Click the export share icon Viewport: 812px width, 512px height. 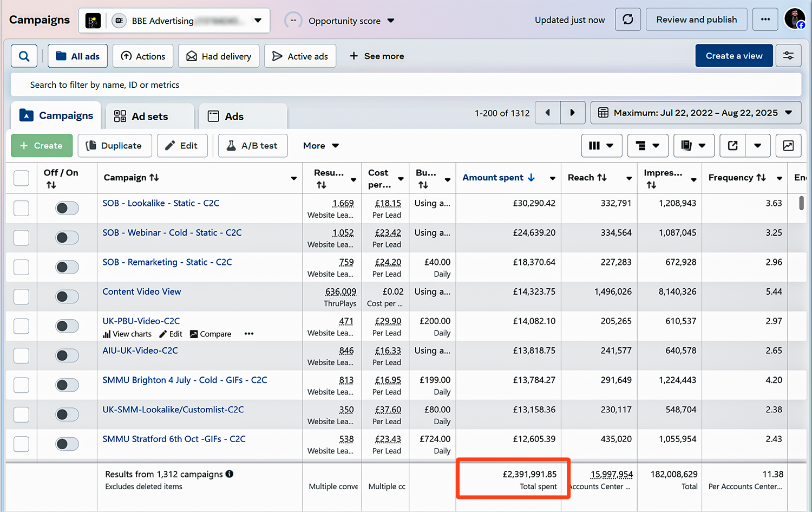pyautogui.click(x=733, y=146)
